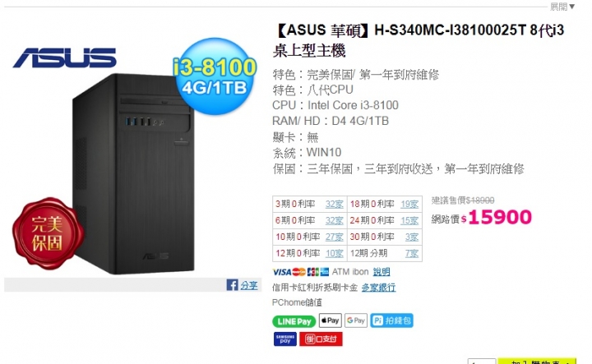Screen dimensions: 592x364
Task: View 15家 banks for 24期0利率
Action: tap(409, 220)
